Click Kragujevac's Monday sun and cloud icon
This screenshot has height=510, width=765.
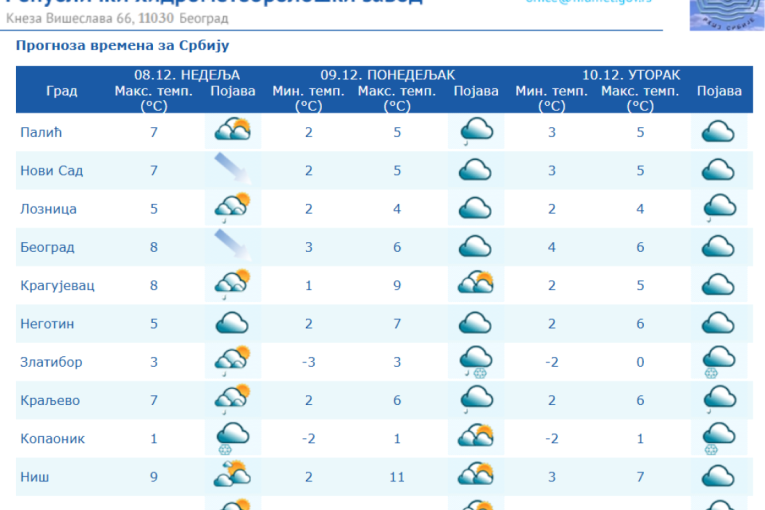tap(475, 285)
